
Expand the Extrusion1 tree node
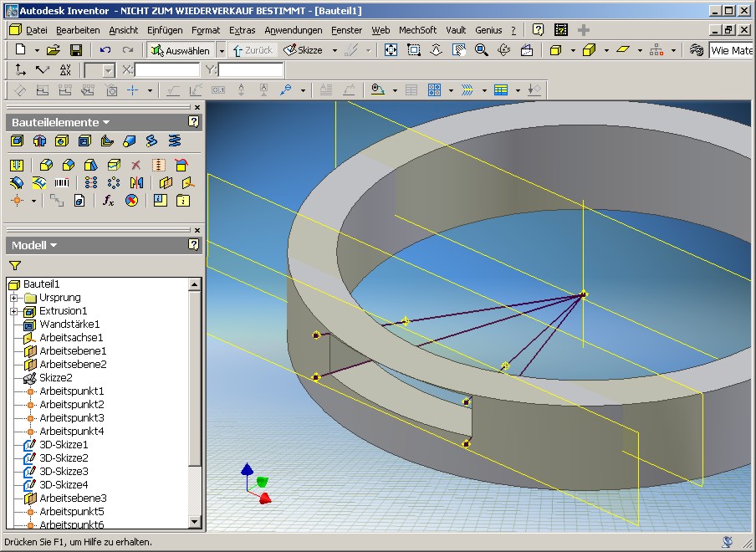tap(13, 311)
